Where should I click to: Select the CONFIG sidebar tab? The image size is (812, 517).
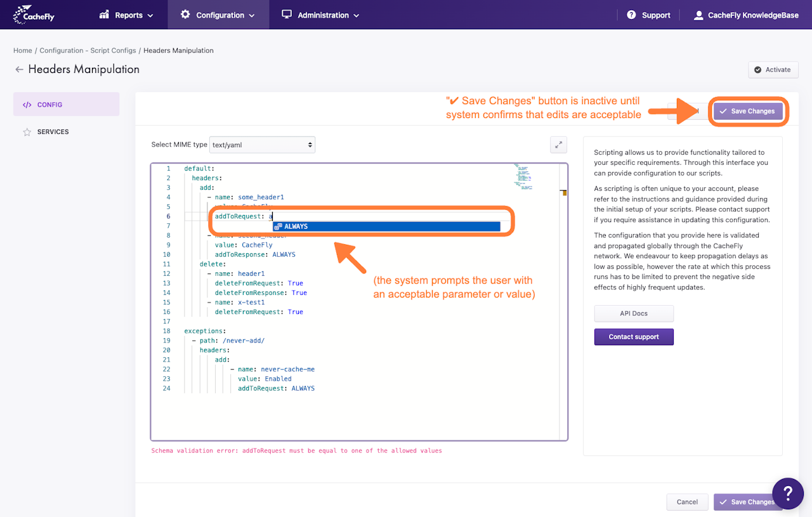pos(66,105)
